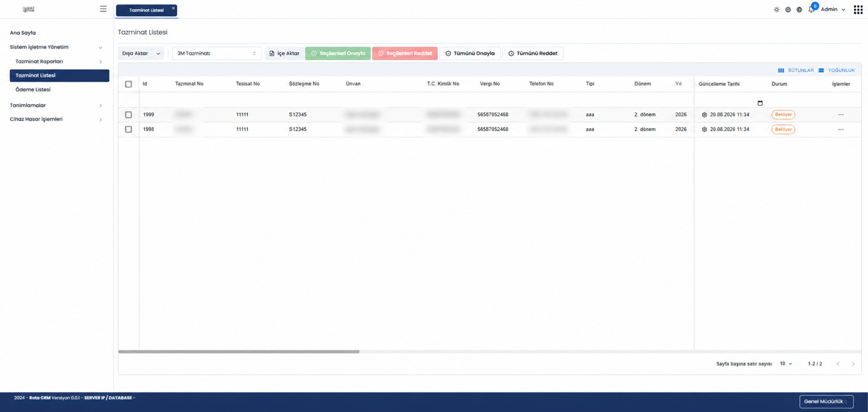Image resolution: width=868 pixels, height=412 pixels.
Task: Click the first globe icon in the top bar
Action: (788, 9)
